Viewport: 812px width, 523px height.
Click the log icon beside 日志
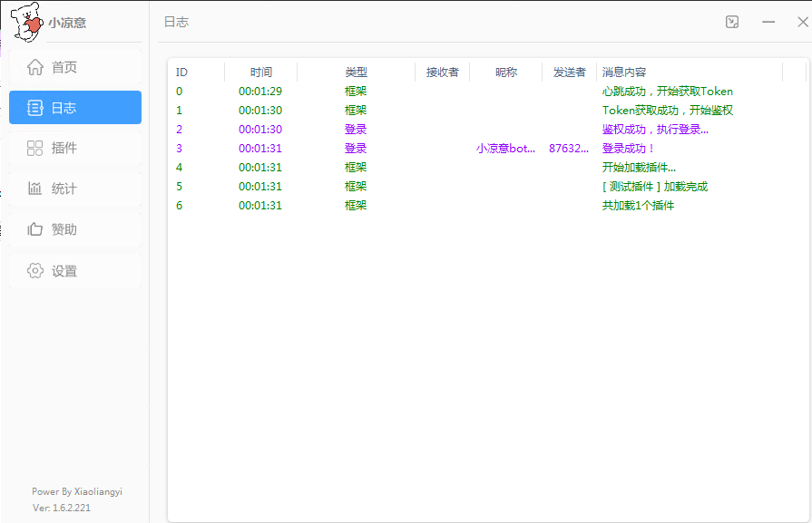pos(35,108)
